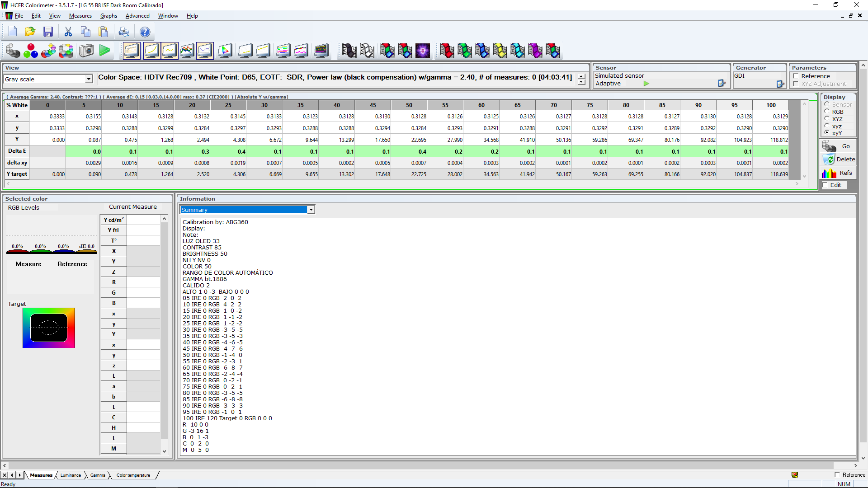The image size is (868, 488).
Task: Enable the Reference checkbox in Parameters
Action: [796, 76]
